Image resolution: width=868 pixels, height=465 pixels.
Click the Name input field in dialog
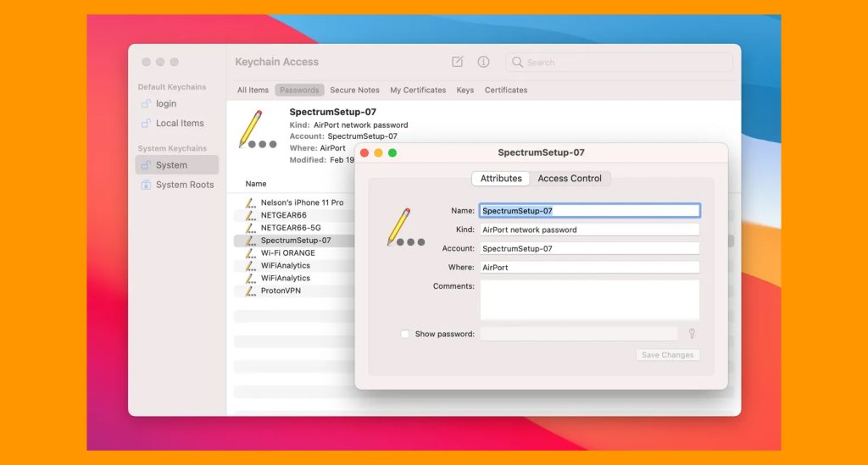[x=590, y=211]
